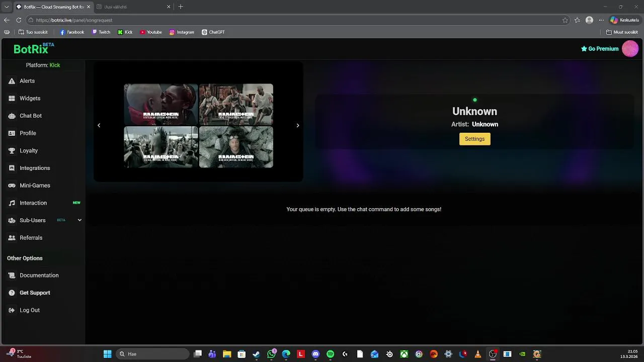Click bottom-right Rammstein video thumbnail

[x=236, y=147]
